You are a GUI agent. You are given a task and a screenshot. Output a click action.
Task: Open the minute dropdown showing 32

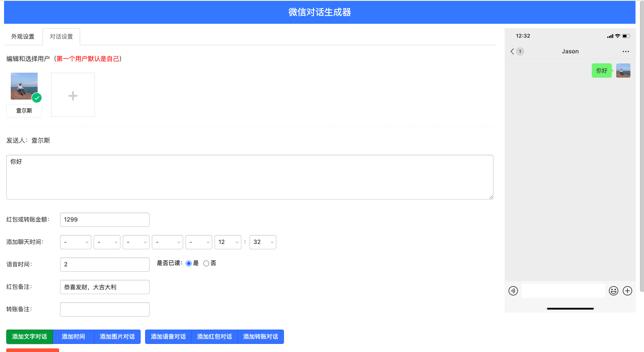coord(263,242)
